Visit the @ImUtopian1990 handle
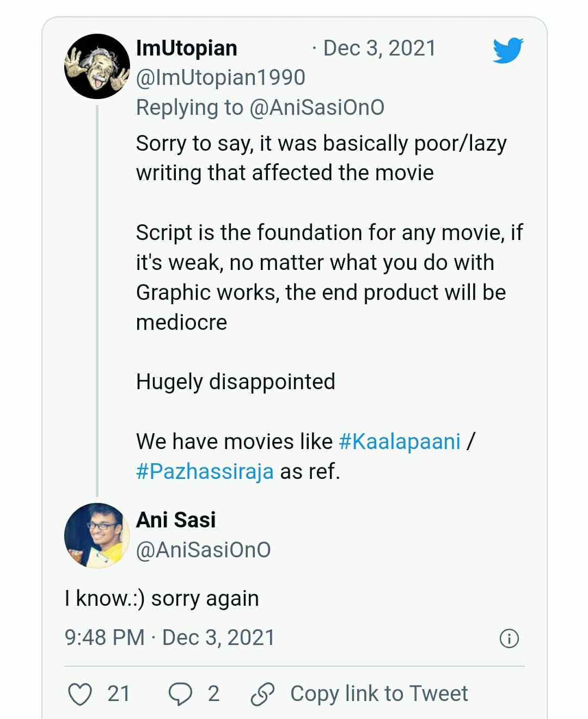Image resolution: width=588 pixels, height=719 pixels. 220,77
